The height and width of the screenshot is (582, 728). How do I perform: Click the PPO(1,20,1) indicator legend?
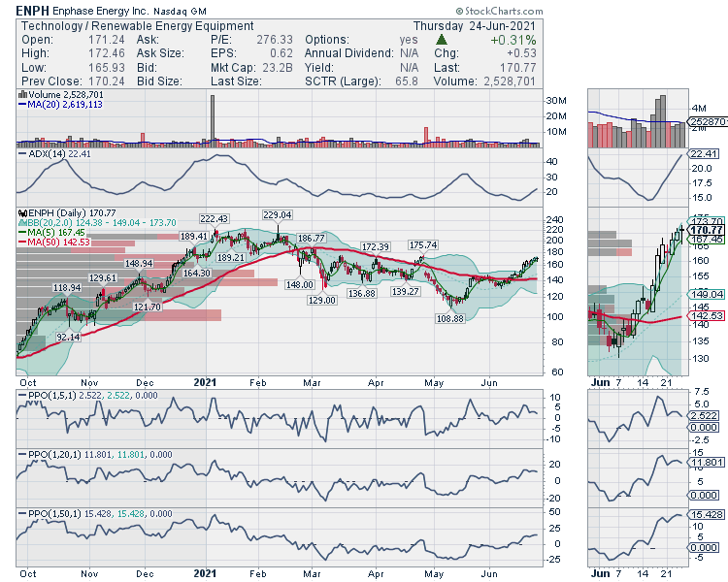click(x=95, y=455)
